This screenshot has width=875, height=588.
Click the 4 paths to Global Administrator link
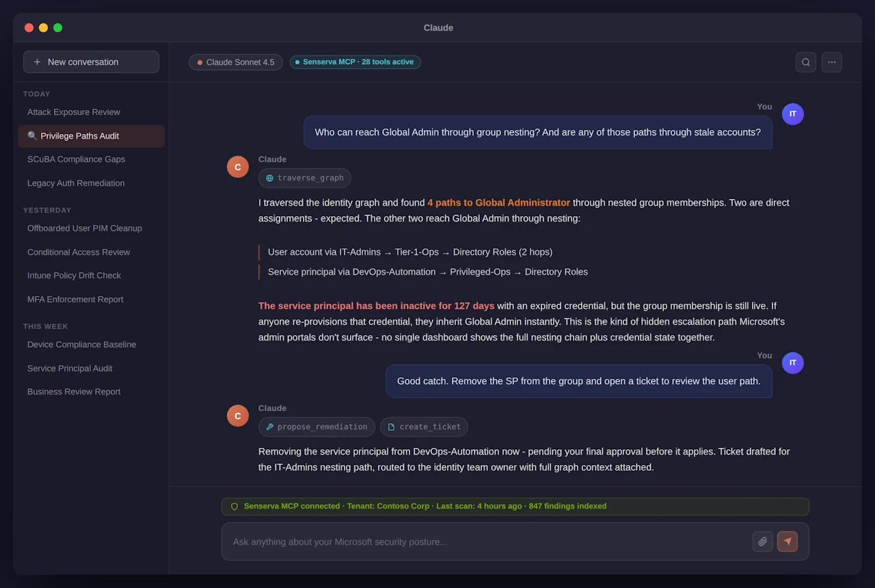pos(498,203)
